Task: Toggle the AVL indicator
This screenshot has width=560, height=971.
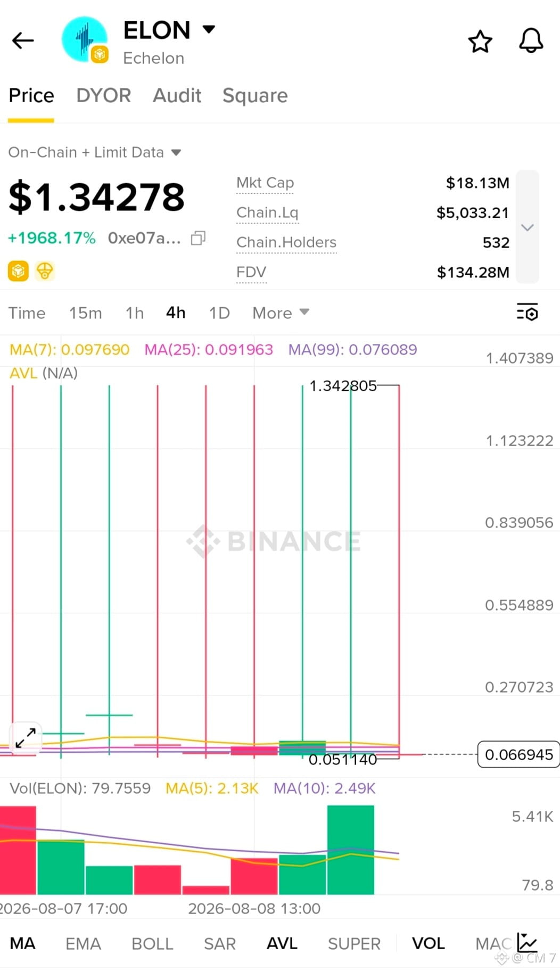Action: (282, 943)
